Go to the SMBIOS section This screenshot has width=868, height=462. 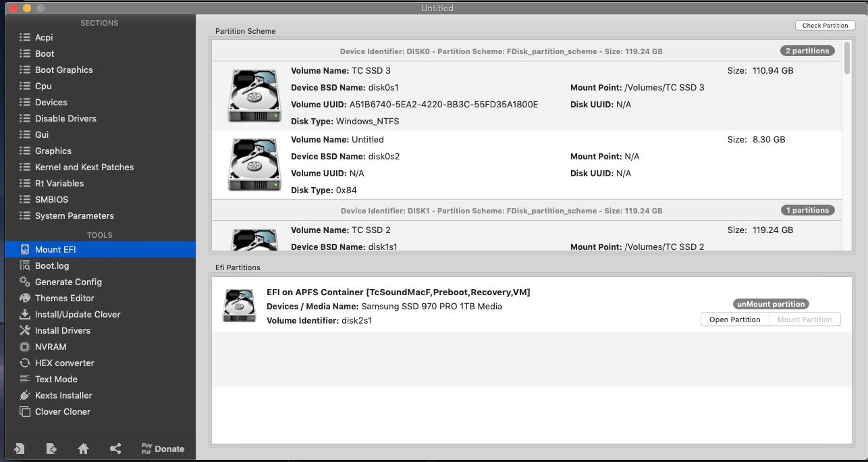pyautogui.click(x=51, y=199)
